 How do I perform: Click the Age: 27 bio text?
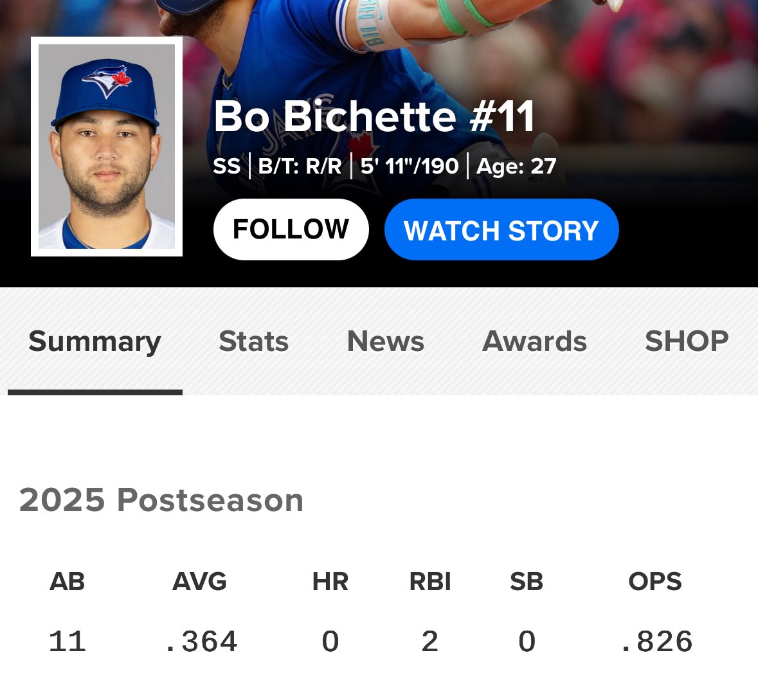click(516, 166)
